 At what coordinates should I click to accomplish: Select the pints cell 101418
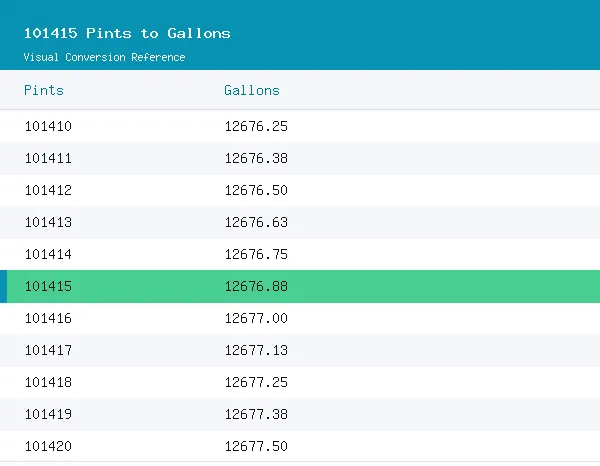tap(48, 382)
